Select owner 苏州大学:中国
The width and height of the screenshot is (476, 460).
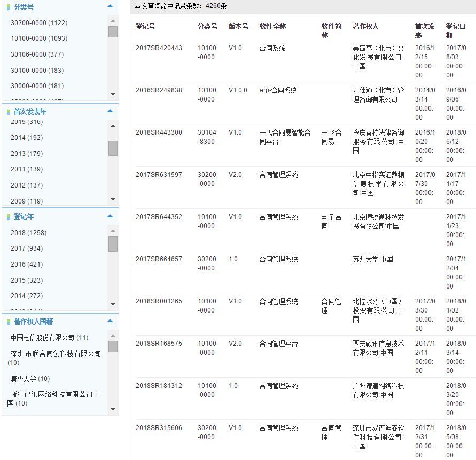pyautogui.click(x=373, y=259)
